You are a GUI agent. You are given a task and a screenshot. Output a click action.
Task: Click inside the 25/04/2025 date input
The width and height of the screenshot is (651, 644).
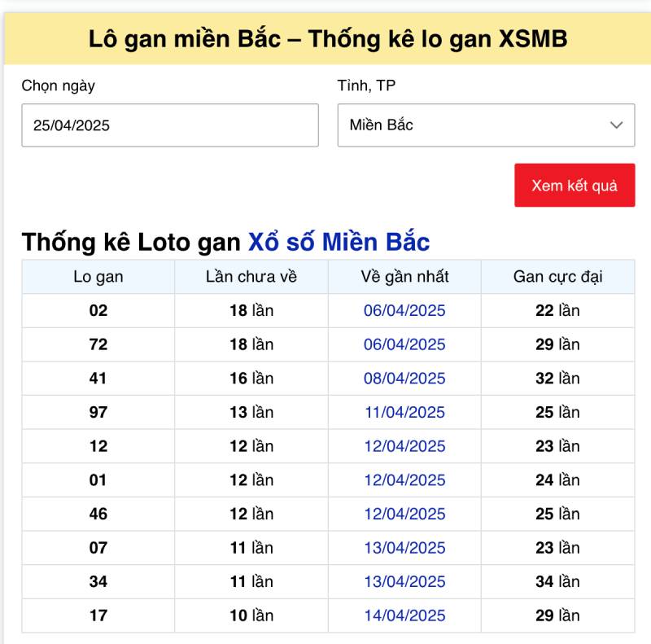(170, 125)
